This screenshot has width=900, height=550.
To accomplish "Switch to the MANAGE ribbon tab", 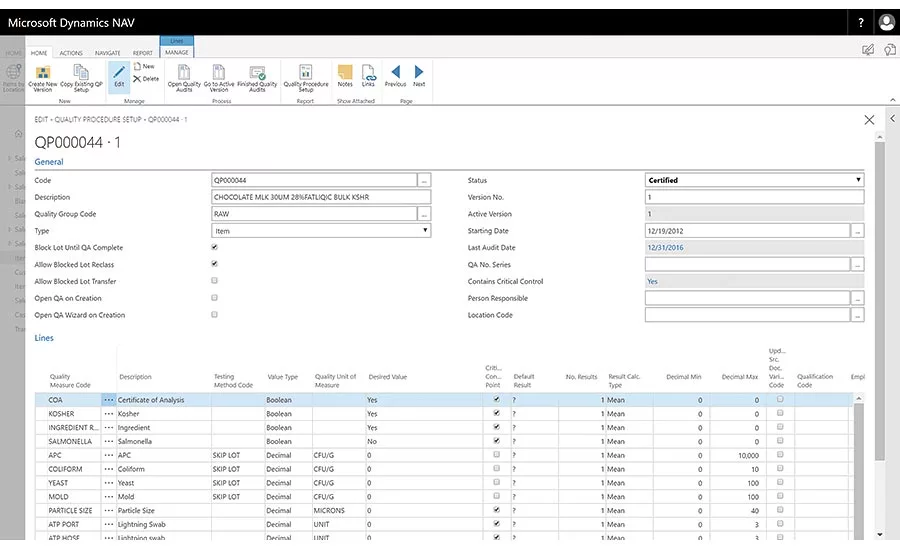I will [x=177, y=52].
